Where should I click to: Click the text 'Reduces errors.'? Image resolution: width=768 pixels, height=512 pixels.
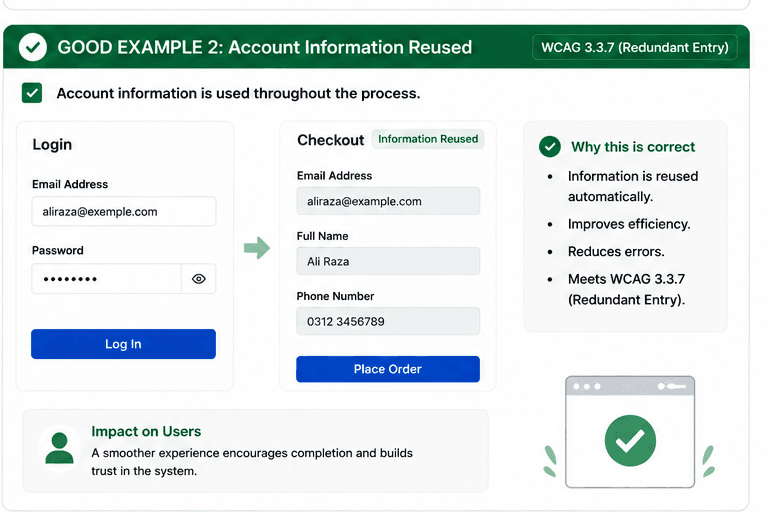pyautogui.click(x=616, y=251)
